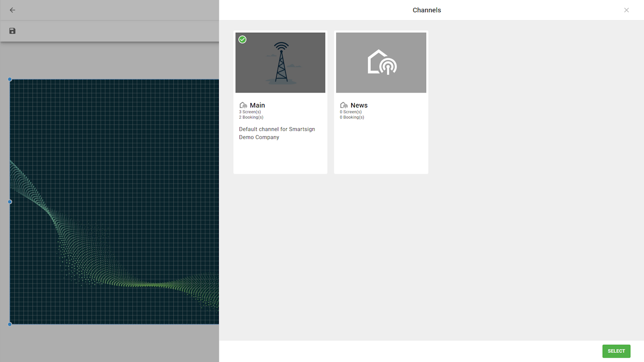This screenshot has width=644, height=362.
Task: Click the bottom-left resize handle of canvas
Action: click(x=10, y=324)
